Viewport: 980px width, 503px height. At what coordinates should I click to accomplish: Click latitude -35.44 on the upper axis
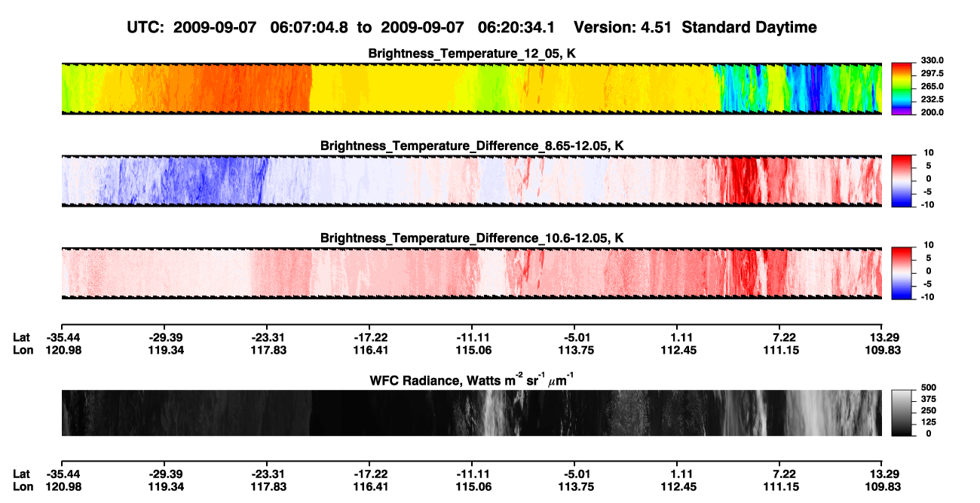click(62, 338)
